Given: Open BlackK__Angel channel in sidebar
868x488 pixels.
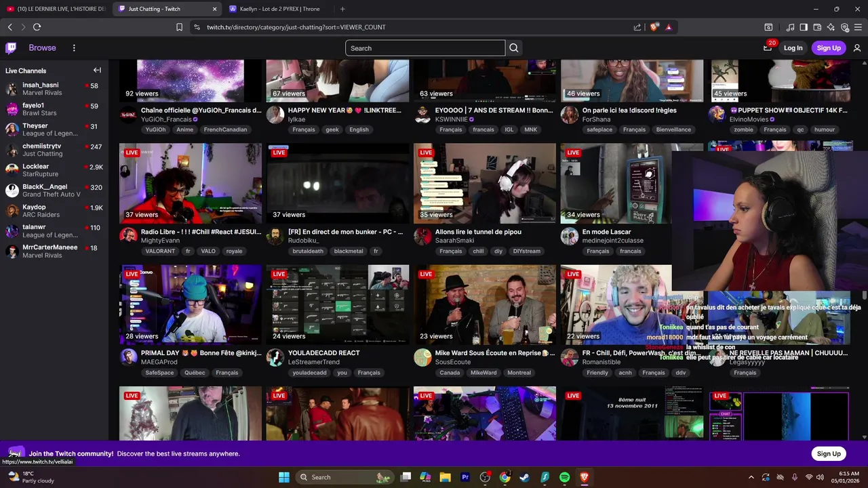Looking at the screenshot, I should pyautogui.click(x=54, y=190).
